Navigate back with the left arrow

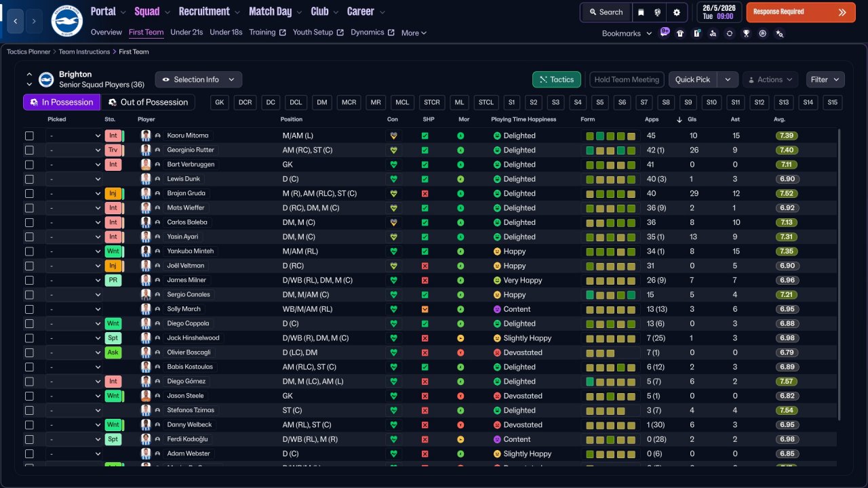[x=15, y=21]
